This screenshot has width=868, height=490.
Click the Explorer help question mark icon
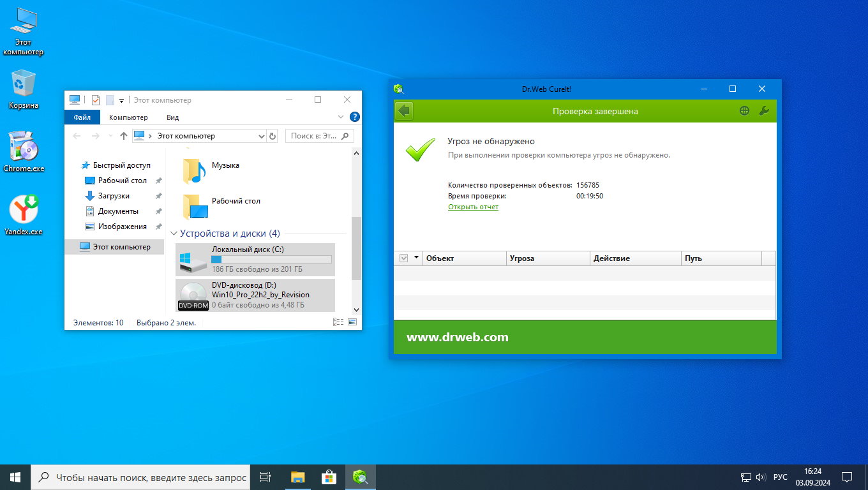[355, 117]
